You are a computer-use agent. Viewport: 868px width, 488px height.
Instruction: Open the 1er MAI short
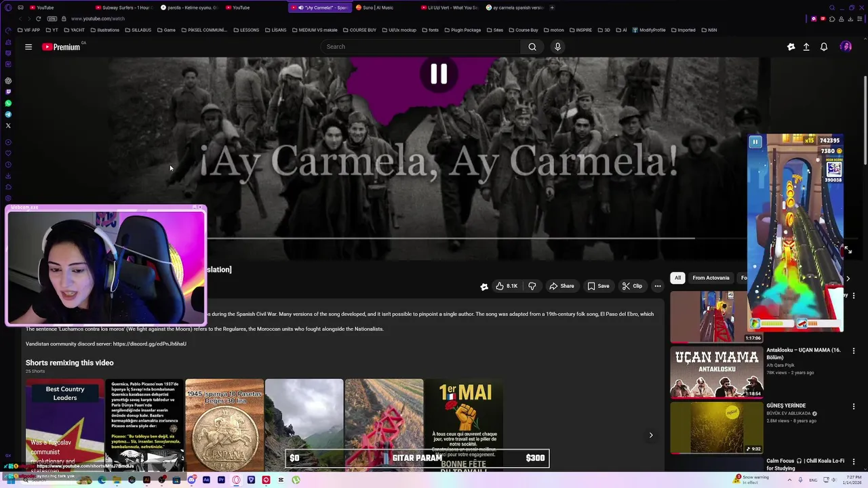tap(464, 425)
